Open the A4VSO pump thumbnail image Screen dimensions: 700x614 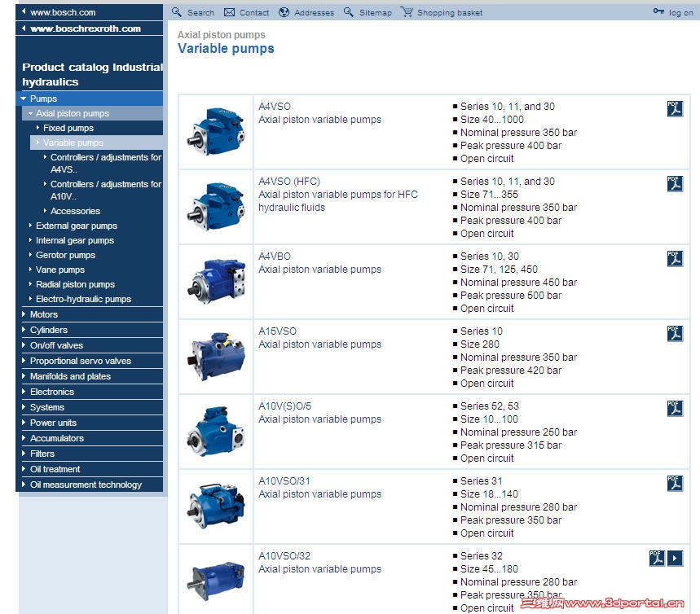(x=216, y=132)
